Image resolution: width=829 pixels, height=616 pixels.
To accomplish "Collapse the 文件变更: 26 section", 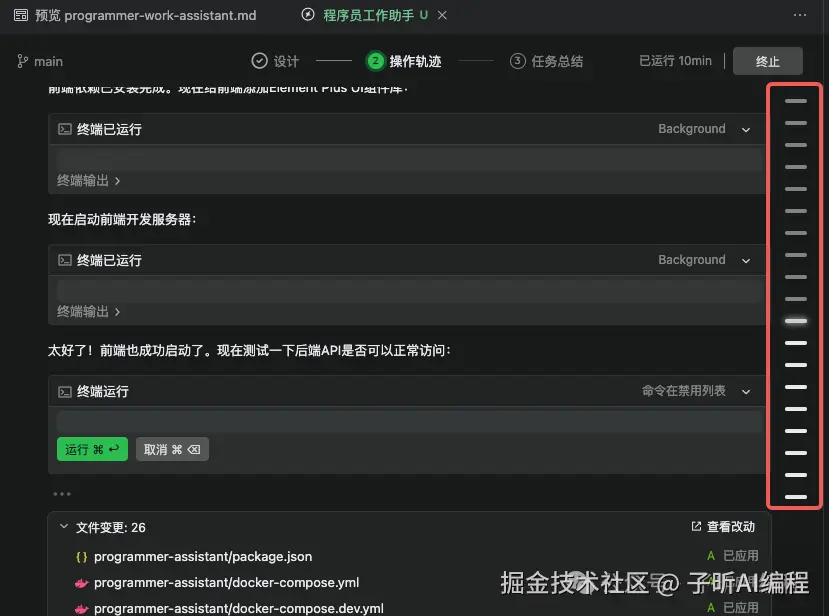I will pyautogui.click(x=65, y=526).
